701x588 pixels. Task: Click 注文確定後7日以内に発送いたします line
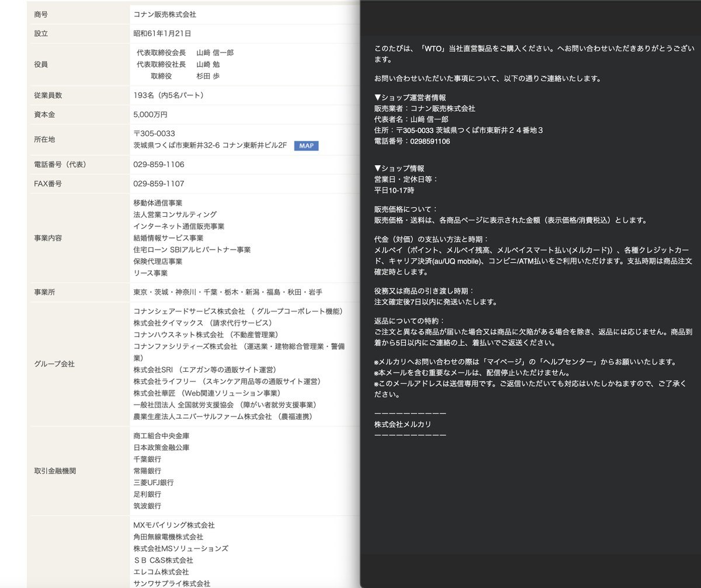436,302
